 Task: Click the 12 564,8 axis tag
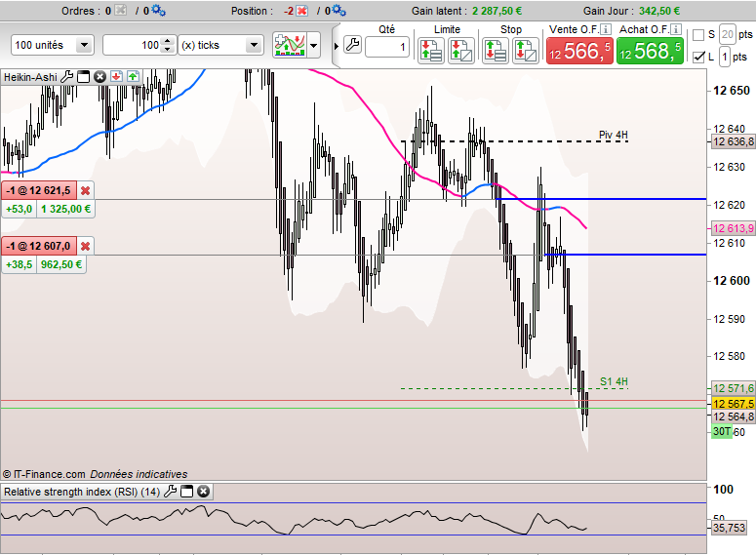pos(733,416)
